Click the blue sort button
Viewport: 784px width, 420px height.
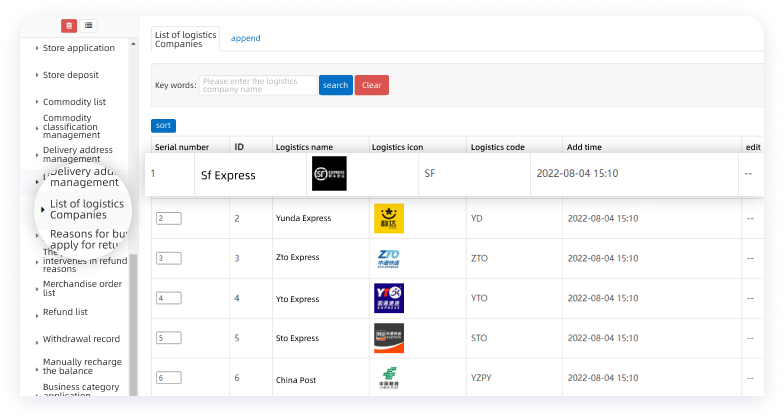[x=164, y=126]
